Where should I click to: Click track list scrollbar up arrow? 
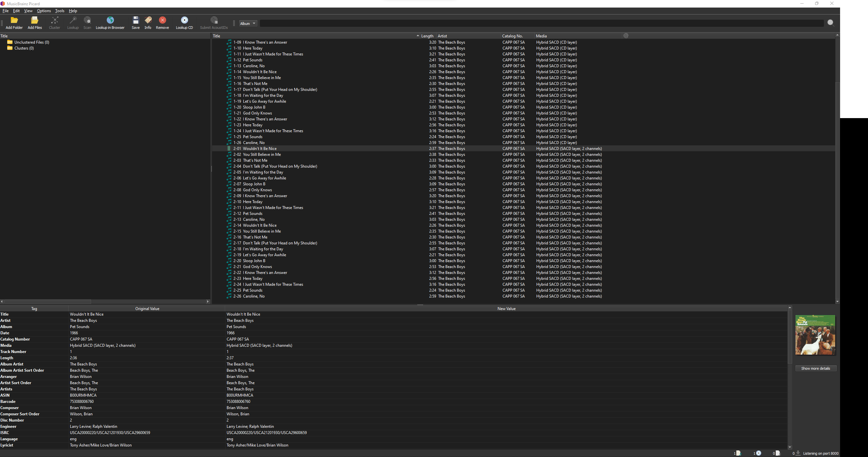837,35
